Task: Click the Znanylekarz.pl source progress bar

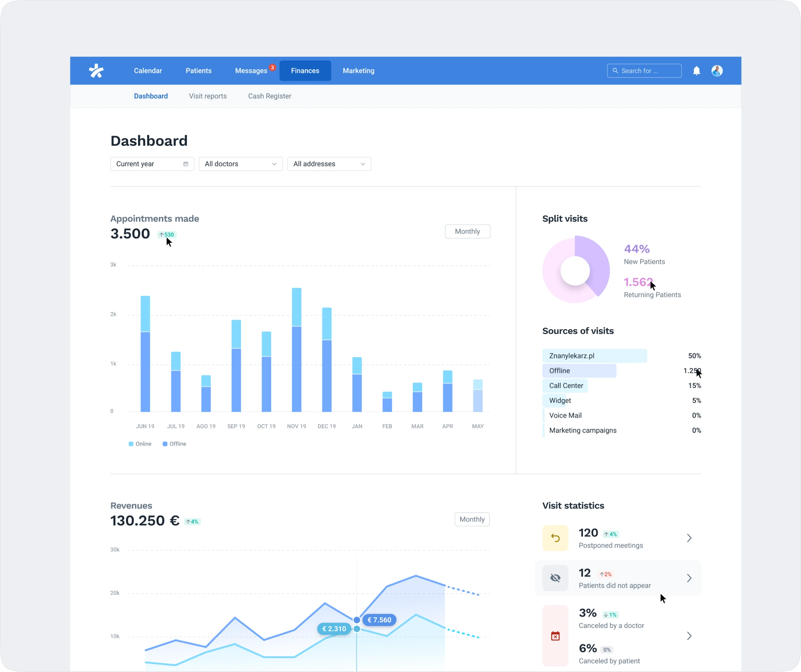Action: [x=595, y=355]
